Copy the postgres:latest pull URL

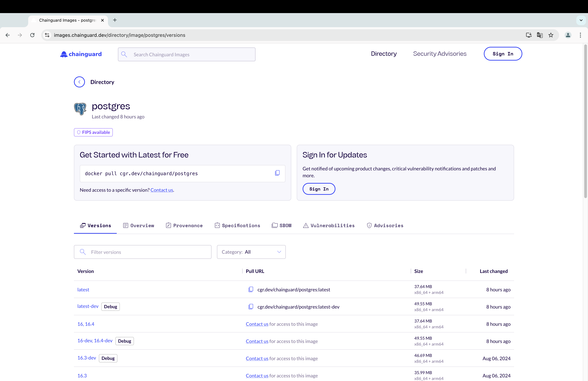[x=251, y=289]
